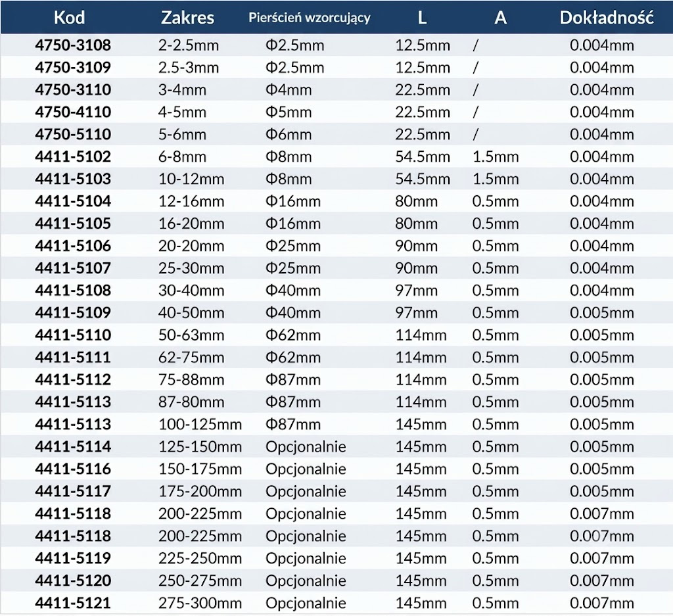
Task: Click the Dokładność column header
Action: pos(607,18)
